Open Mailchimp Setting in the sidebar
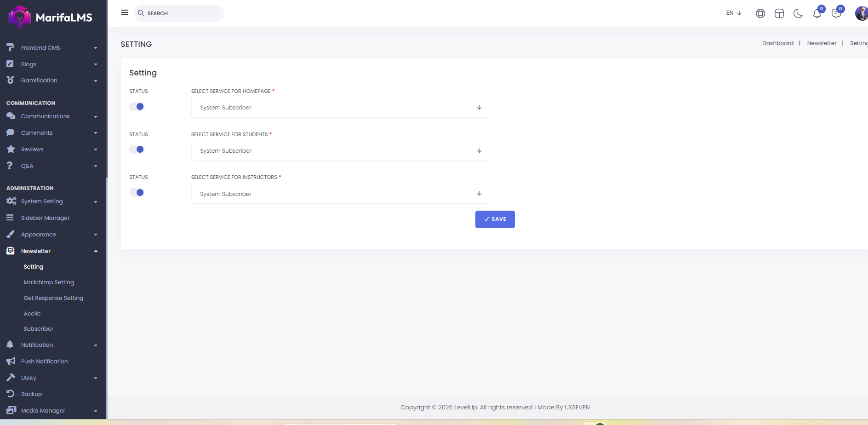Screen dimensions: 868x425 coord(49,282)
